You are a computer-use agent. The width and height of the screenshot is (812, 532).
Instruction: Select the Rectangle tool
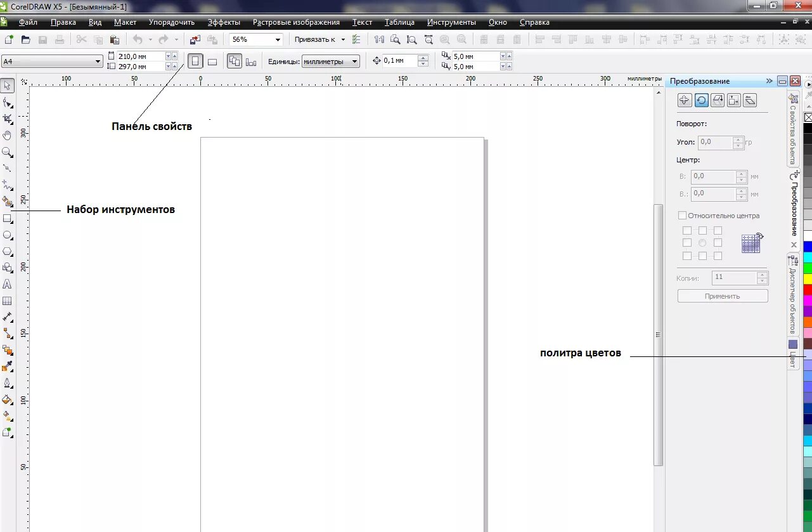(x=8, y=219)
